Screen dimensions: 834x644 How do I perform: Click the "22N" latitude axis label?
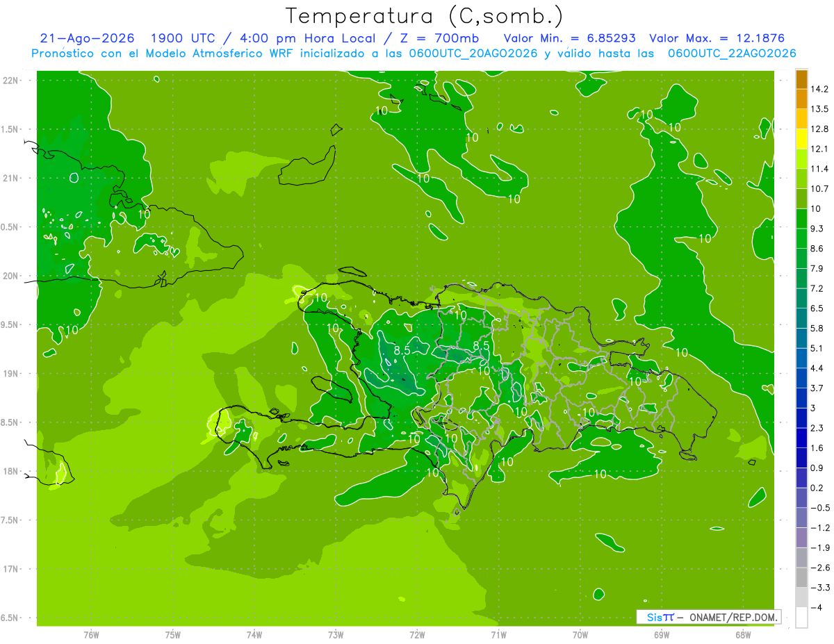11,81
